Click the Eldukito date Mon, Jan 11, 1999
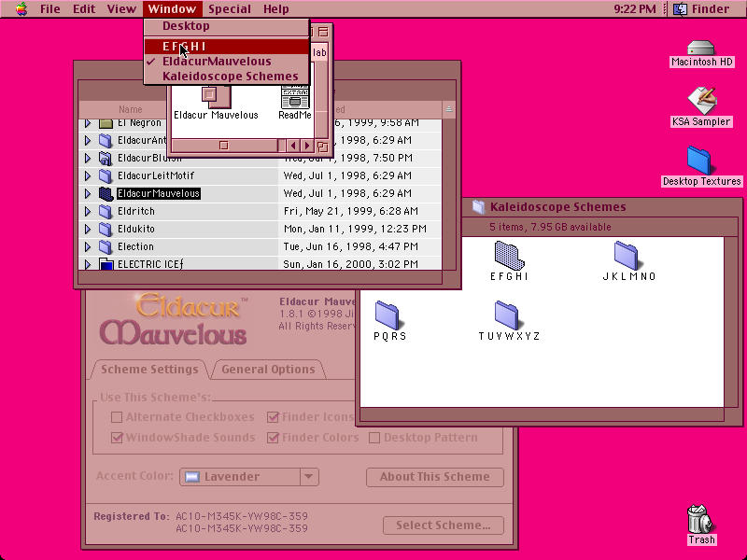The height and width of the screenshot is (560, 747). 355,229
